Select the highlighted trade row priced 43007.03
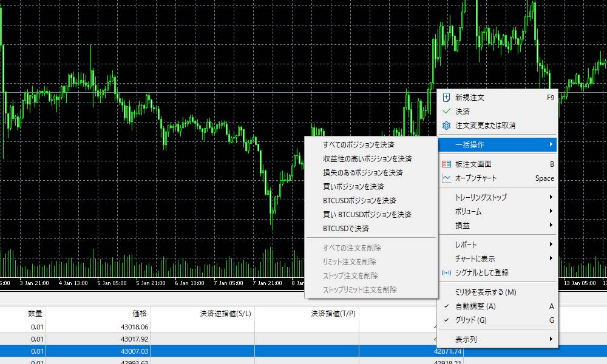This screenshot has height=364, width=607. click(182, 351)
